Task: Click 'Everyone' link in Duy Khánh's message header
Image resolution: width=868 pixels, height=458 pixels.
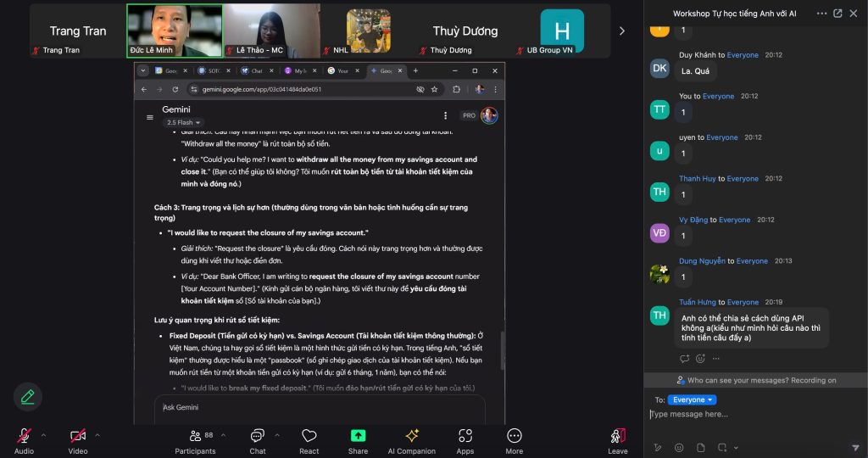Action: point(743,55)
